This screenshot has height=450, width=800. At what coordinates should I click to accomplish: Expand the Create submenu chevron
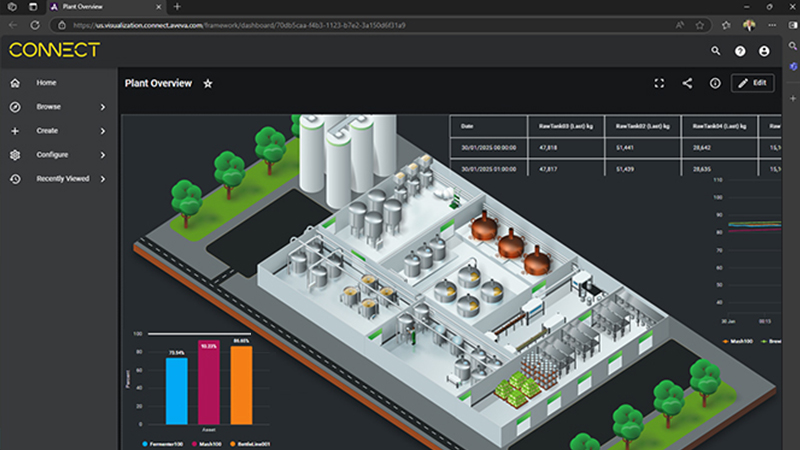(x=103, y=131)
